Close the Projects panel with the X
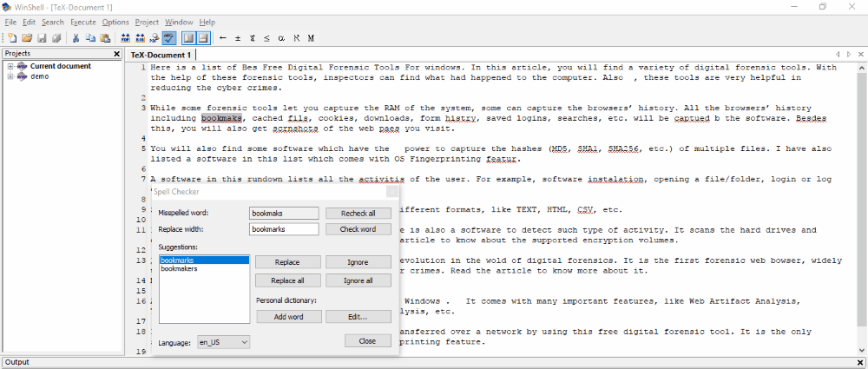Image resolution: width=868 pixels, height=369 pixels. [117, 54]
